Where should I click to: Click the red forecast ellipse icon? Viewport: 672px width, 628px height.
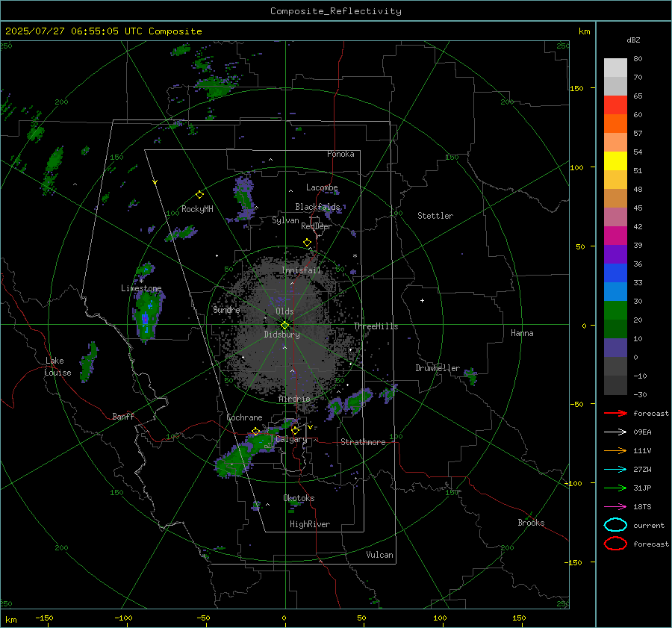pyautogui.click(x=615, y=544)
